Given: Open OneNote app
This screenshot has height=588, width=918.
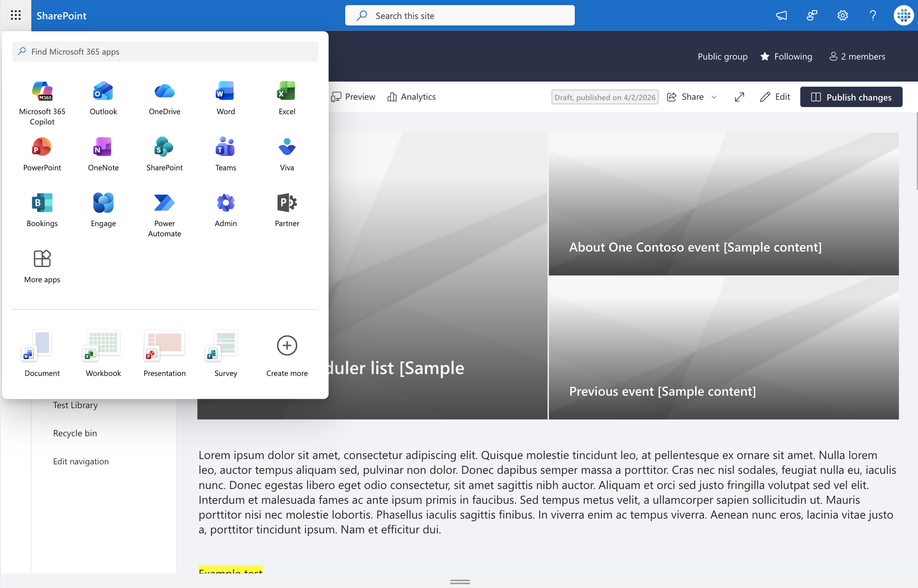Looking at the screenshot, I should (x=103, y=154).
